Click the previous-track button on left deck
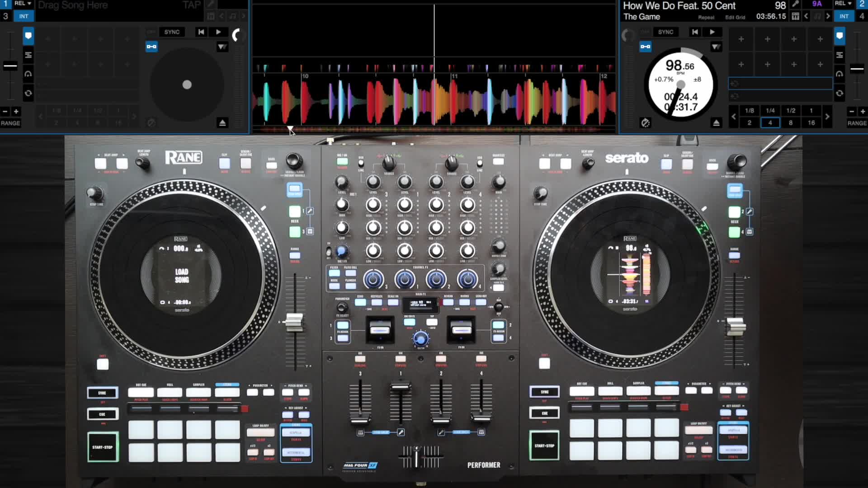 tap(201, 32)
